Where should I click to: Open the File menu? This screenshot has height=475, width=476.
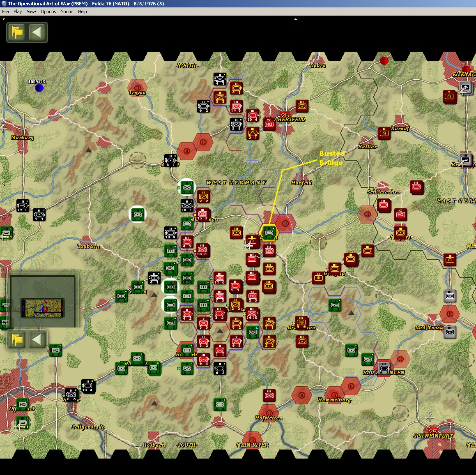(x=5, y=12)
